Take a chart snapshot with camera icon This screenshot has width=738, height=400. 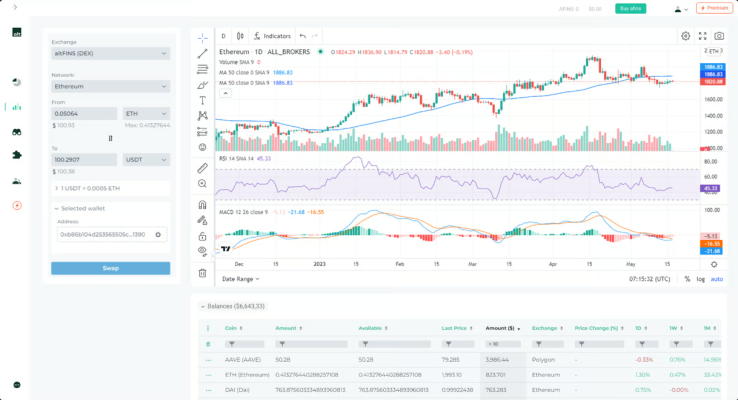(x=719, y=36)
